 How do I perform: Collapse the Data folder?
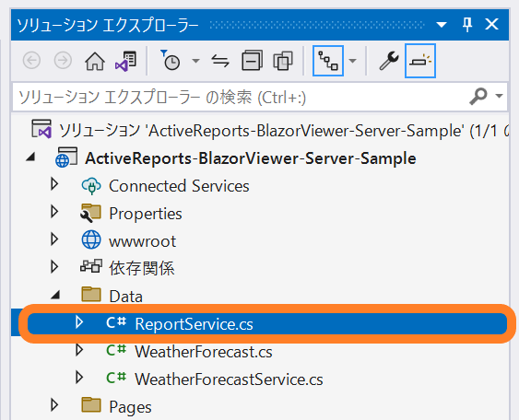coord(55,295)
